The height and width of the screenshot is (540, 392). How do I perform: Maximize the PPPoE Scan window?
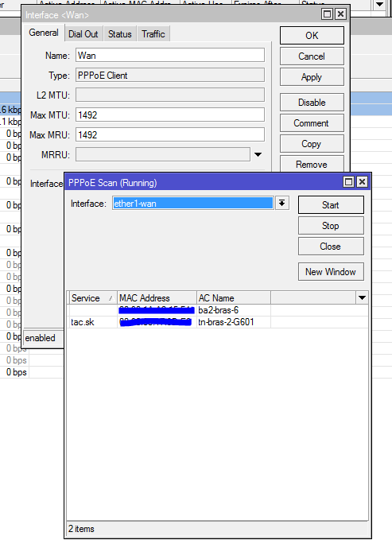click(x=348, y=182)
